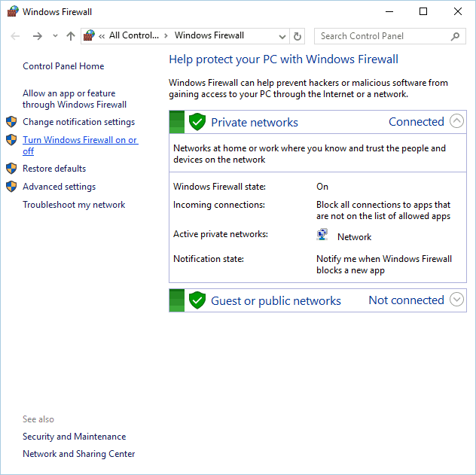Screen dimensions: 476x475
Task: Click shield icon beside Turn Windows Firewall
Action: click(11, 140)
